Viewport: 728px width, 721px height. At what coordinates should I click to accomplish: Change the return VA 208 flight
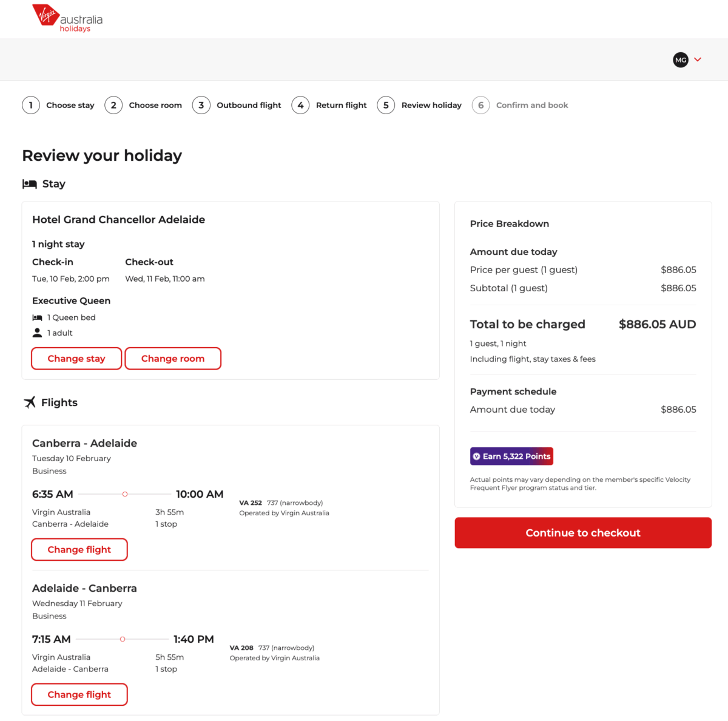[x=79, y=694]
